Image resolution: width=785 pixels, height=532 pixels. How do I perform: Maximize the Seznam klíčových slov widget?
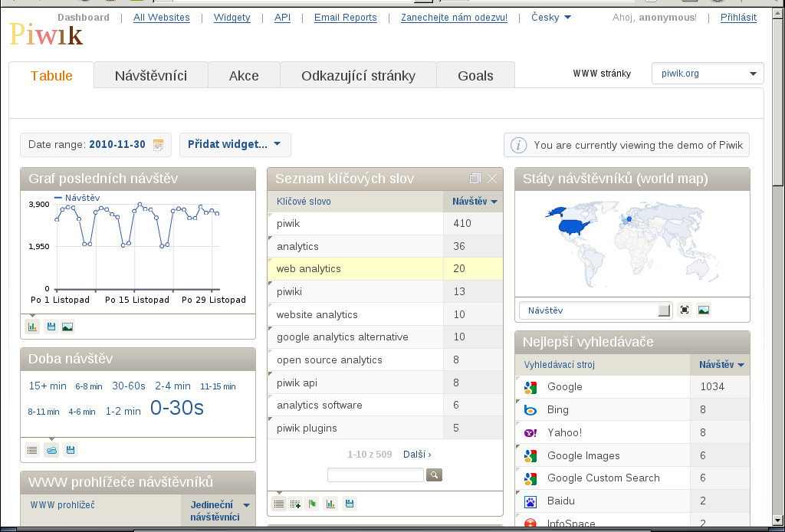[475, 178]
